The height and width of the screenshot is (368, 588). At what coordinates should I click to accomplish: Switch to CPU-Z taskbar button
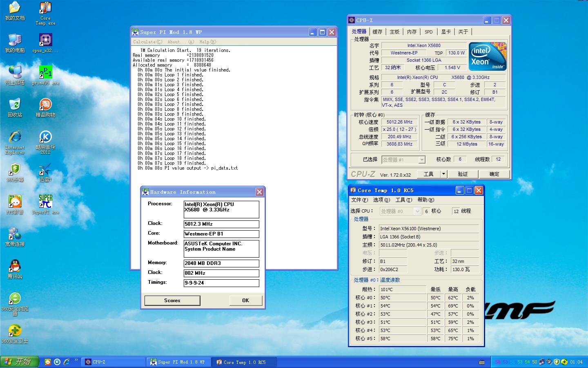coord(114,362)
